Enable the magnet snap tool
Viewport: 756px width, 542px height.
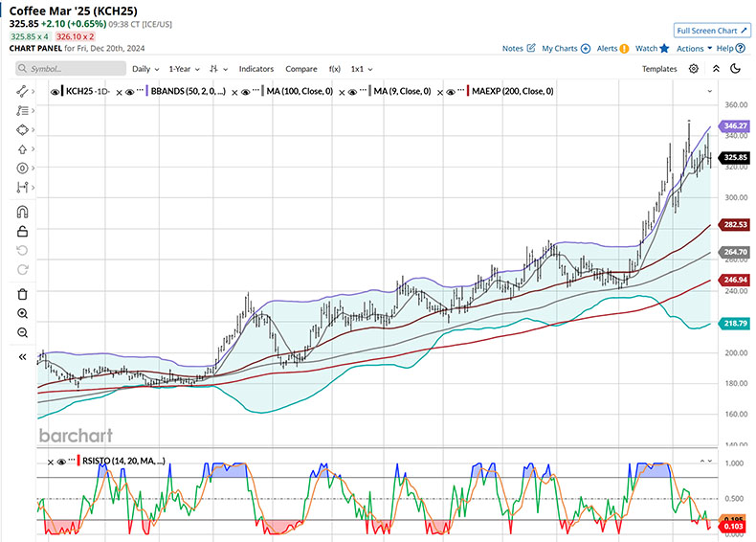click(x=22, y=212)
